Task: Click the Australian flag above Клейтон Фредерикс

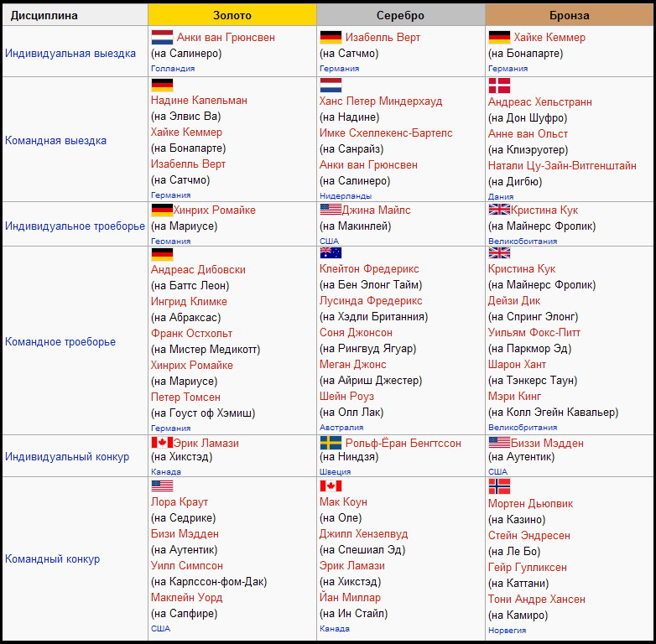Action: pyautogui.click(x=331, y=252)
